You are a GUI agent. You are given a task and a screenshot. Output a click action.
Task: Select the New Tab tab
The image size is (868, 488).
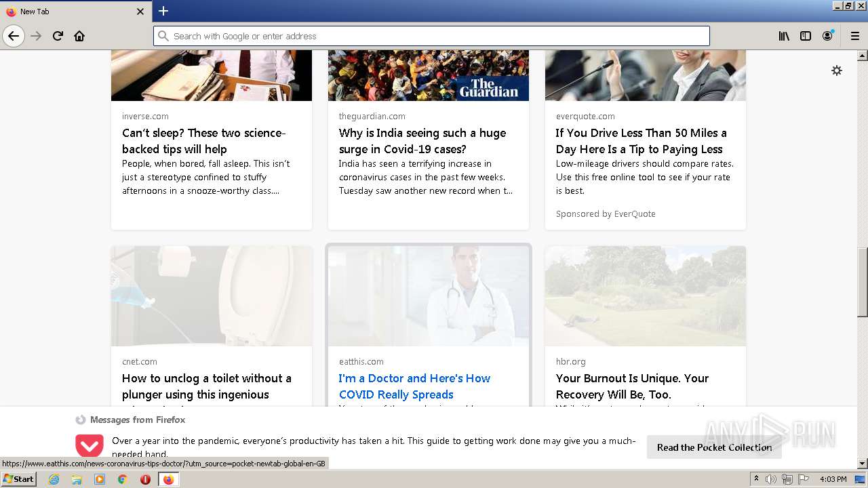coord(75,12)
